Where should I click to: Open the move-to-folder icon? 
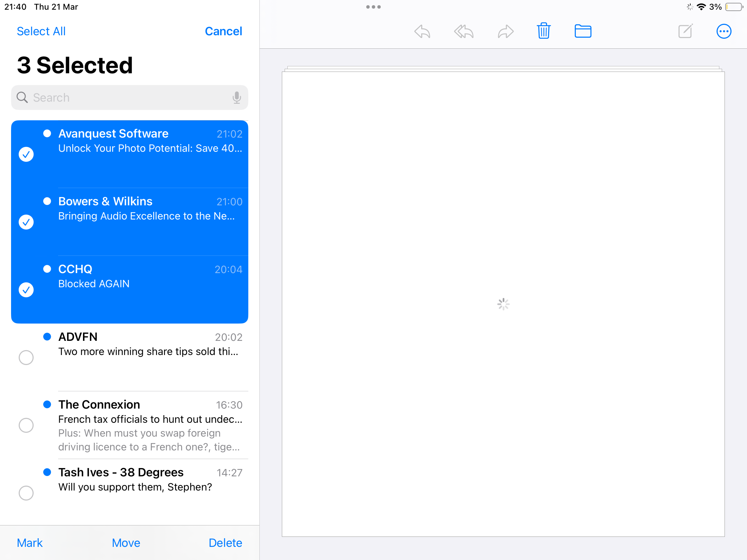[583, 31]
